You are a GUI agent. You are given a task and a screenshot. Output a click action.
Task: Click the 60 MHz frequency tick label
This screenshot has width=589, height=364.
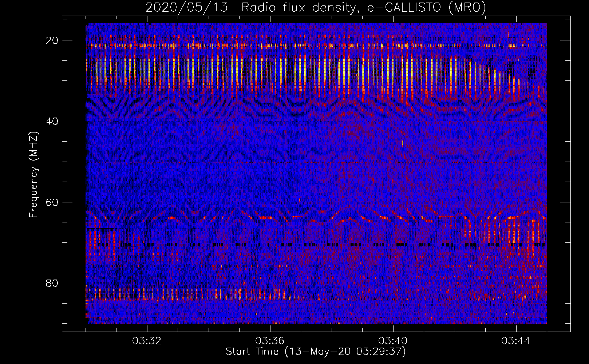[52, 202]
